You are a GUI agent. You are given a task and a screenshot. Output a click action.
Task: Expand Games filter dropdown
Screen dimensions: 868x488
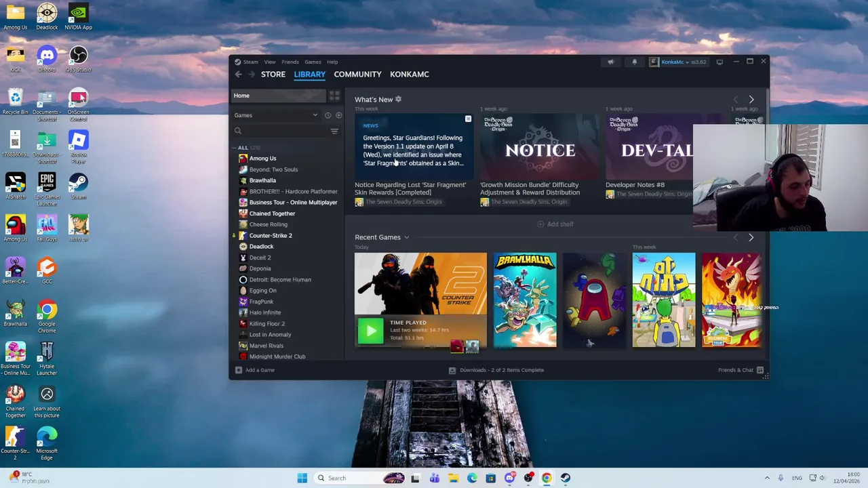coord(315,115)
